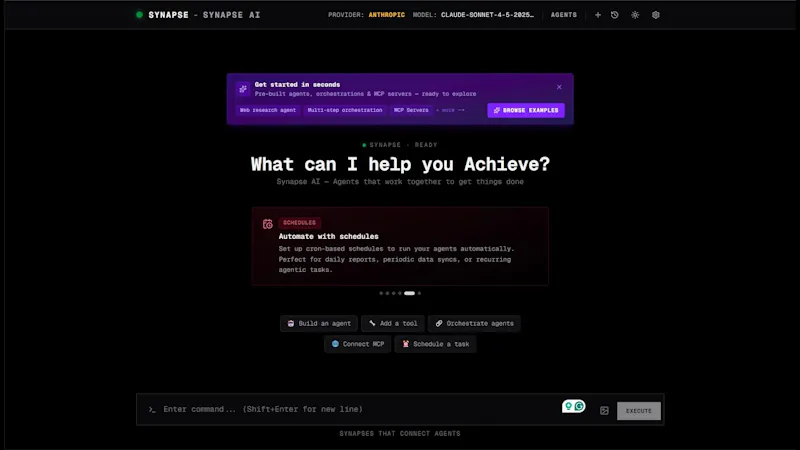The width and height of the screenshot is (800, 450).
Task: Click the BROWSE EXAMPLES button
Action: point(526,110)
